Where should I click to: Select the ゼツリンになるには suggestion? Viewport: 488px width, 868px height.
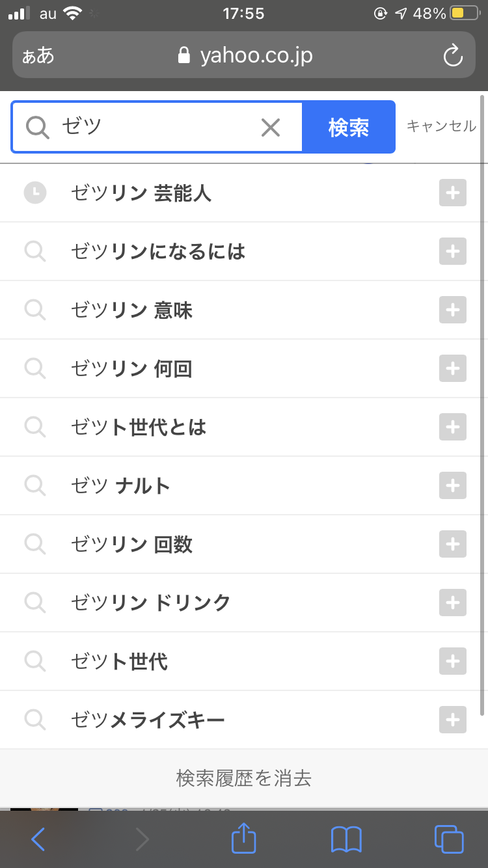[158, 251]
